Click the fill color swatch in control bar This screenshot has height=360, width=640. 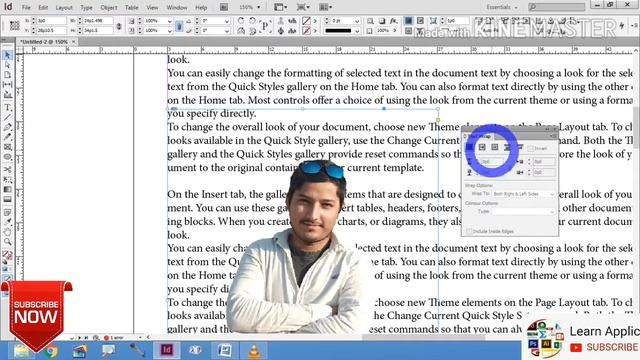tap(306, 21)
